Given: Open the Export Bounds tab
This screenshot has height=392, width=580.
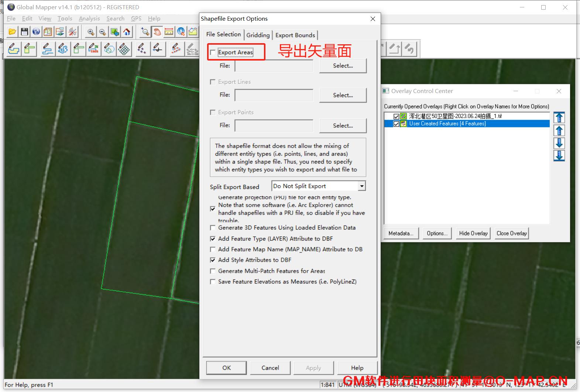Looking at the screenshot, I should pyautogui.click(x=295, y=35).
